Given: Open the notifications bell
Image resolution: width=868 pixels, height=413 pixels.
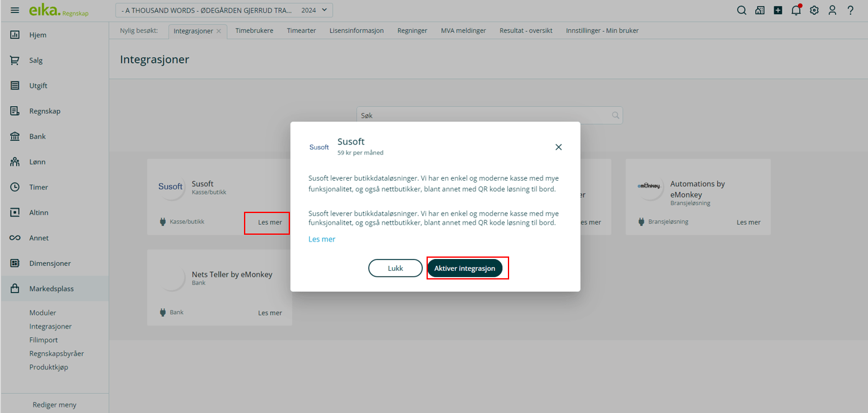Looking at the screenshot, I should coord(796,11).
